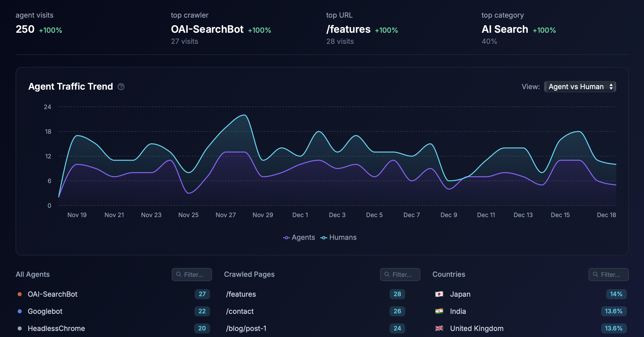Click the search icon in the Crawled Pages filter
Viewport: 644px width, 337px height.
(387, 274)
